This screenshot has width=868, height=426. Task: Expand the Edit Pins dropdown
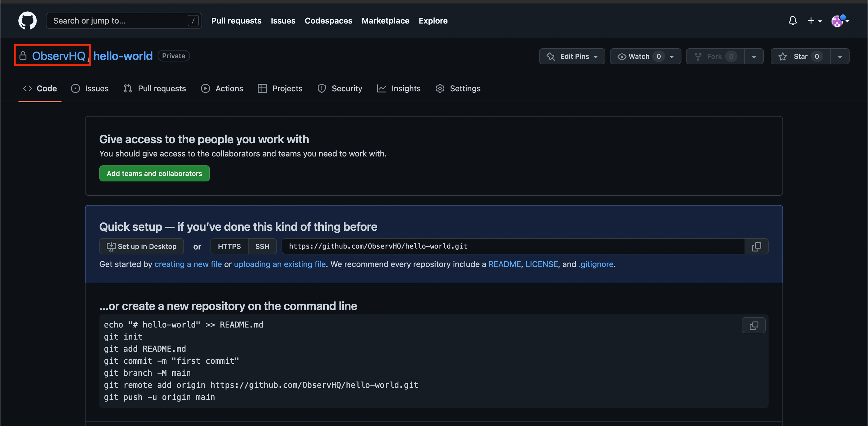pos(572,56)
